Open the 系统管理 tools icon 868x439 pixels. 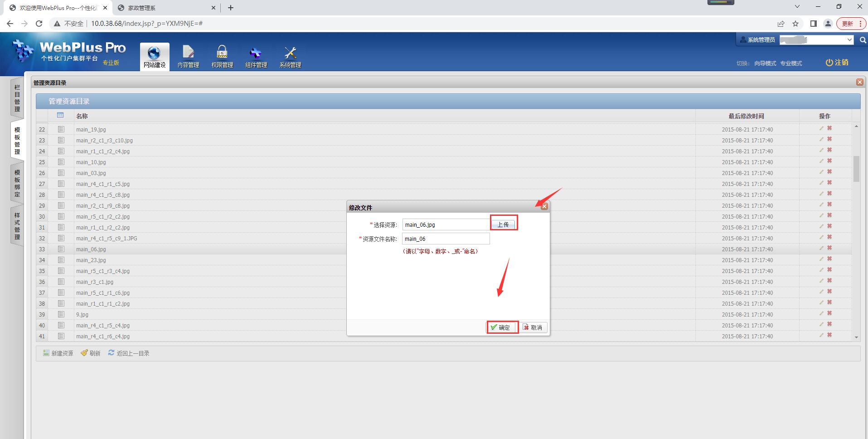(x=290, y=54)
